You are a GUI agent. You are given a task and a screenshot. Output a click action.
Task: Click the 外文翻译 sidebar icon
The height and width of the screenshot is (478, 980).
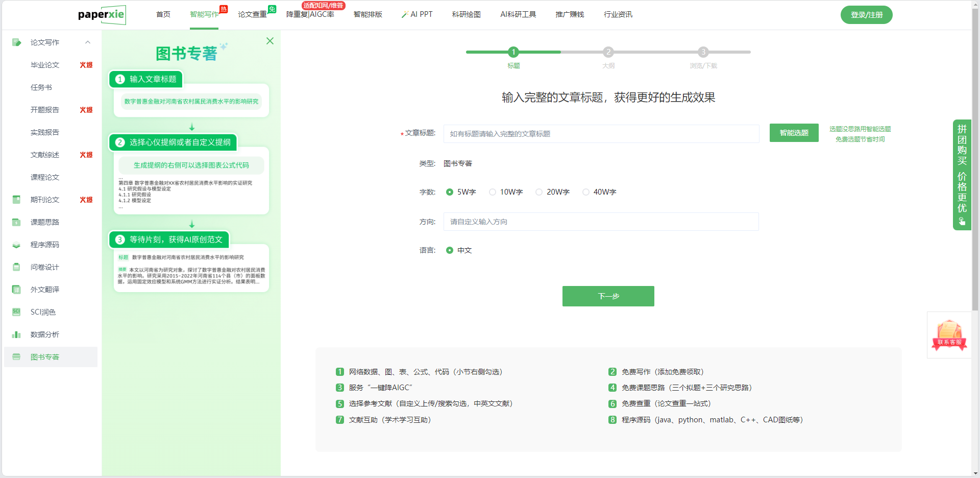pos(16,290)
